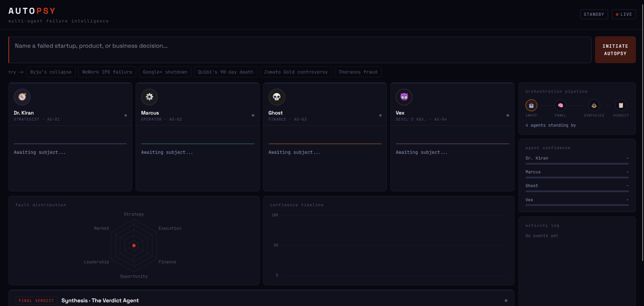Click Dr. Kiran's confidence bar
Viewport: 644px width, 306px height.
pyautogui.click(x=577, y=164)
